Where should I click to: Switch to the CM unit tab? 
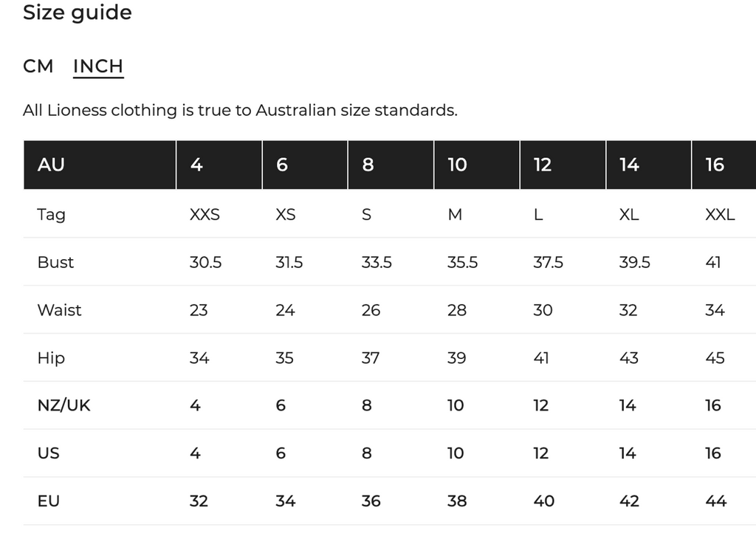[x=38, y=66]
